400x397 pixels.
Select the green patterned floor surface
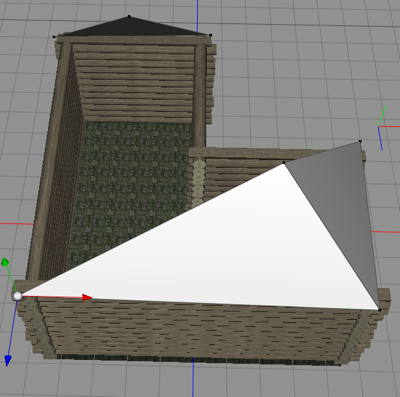click(130, 187)
